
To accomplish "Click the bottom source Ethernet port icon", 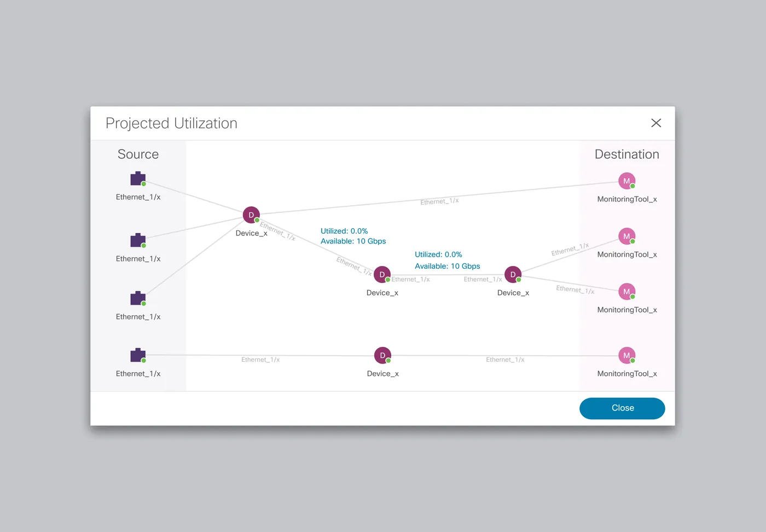I will tap(138, 355).
